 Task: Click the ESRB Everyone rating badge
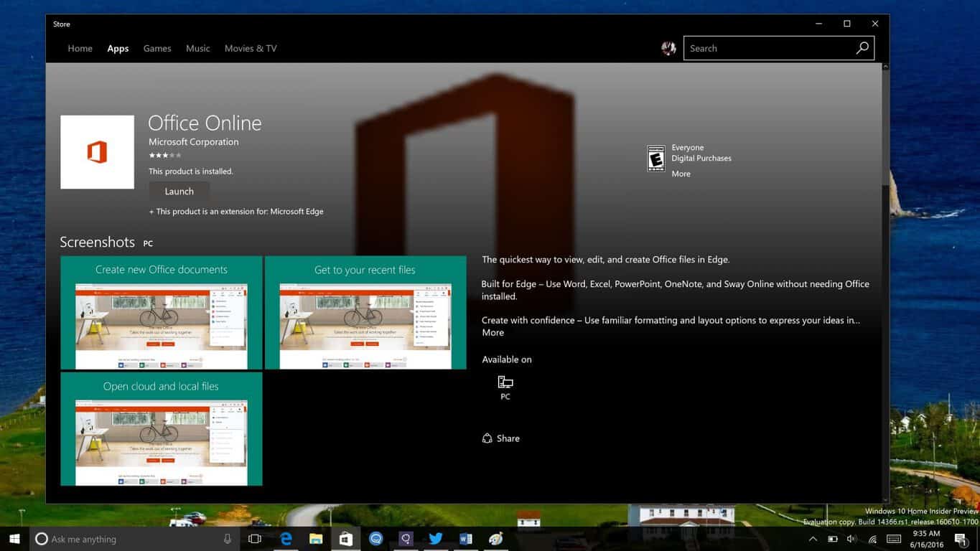point(656,159)
